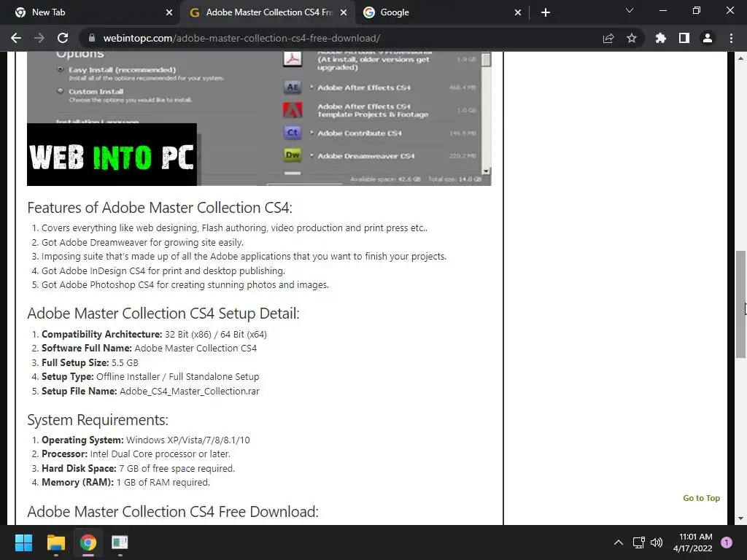Click the Processor Intel Dual Core line
This screenshot has width=747, height=560.
click(136, 454)
